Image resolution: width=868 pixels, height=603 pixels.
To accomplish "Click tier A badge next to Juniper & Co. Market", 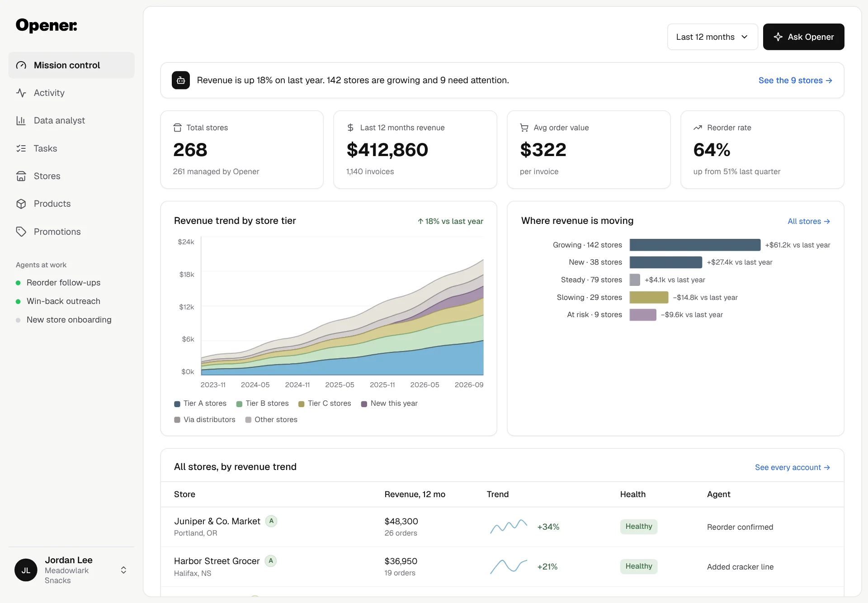I will (x=271, y=521).
